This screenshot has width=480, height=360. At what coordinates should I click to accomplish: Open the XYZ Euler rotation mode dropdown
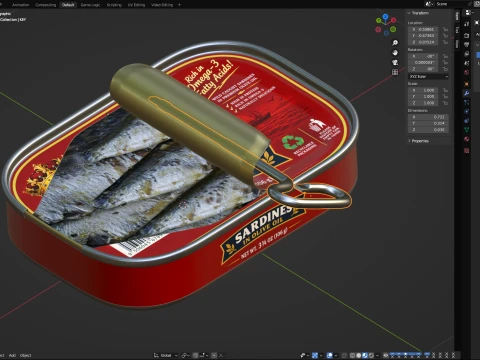(428, 77)
